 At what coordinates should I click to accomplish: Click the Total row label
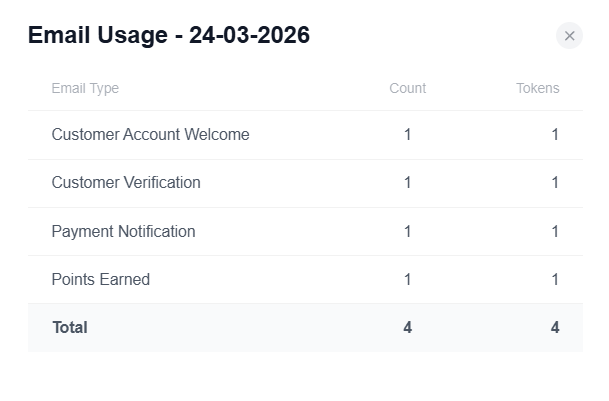tap(69, 328)
